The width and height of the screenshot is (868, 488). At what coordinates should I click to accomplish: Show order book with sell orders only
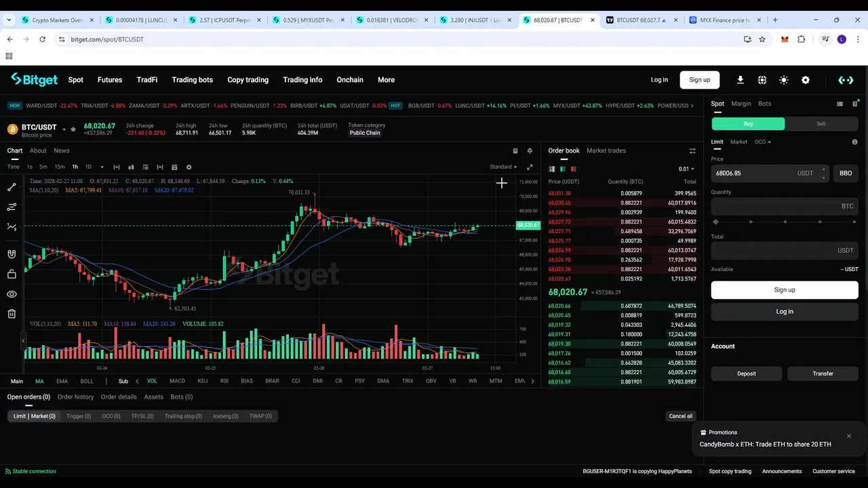(574, 169)
